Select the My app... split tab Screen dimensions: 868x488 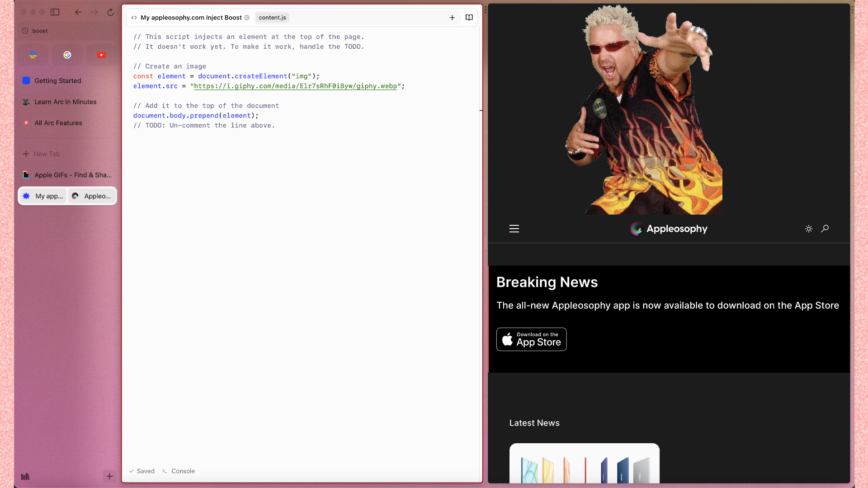tap(43, 196)
